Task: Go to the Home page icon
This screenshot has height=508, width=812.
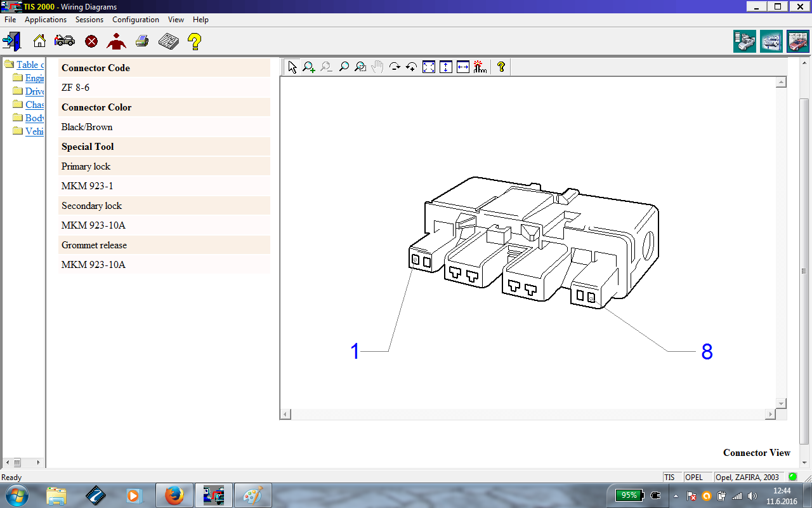Action: click(39, 42)
